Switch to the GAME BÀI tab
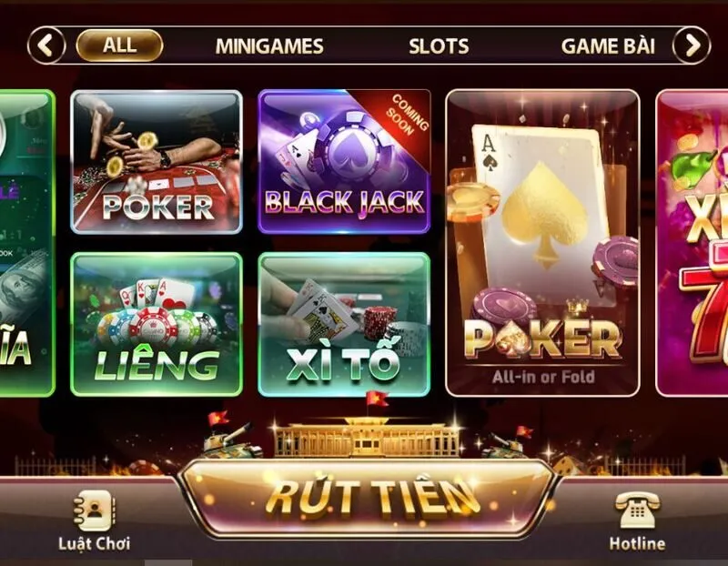The width and height of the screenshot is (728, 566). (x=608, y=46)
